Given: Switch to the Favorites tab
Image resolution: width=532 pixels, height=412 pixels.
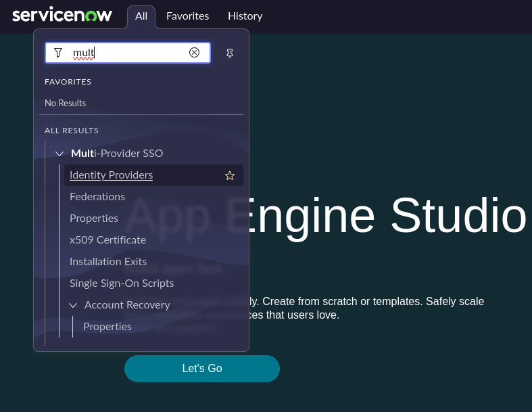Looking at the screenshot, I should coord(187,16).
